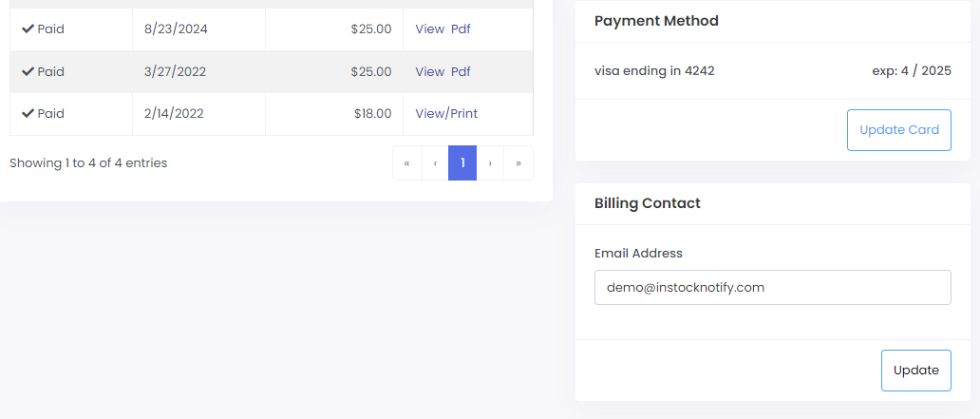The image size is (980, 419).
Task: View the 8/23/2024 invoice
Action: pos(429,29)
